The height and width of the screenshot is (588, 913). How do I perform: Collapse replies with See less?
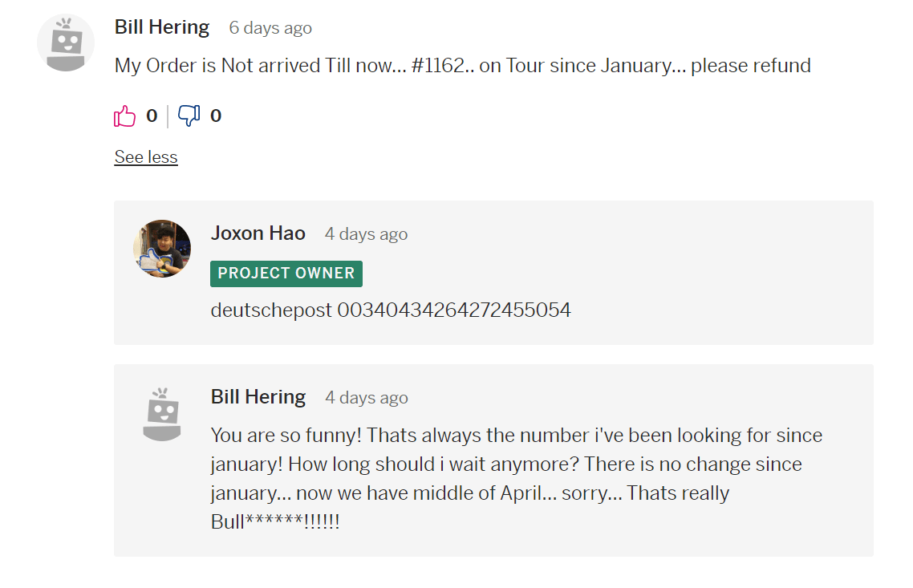point(145,156)
